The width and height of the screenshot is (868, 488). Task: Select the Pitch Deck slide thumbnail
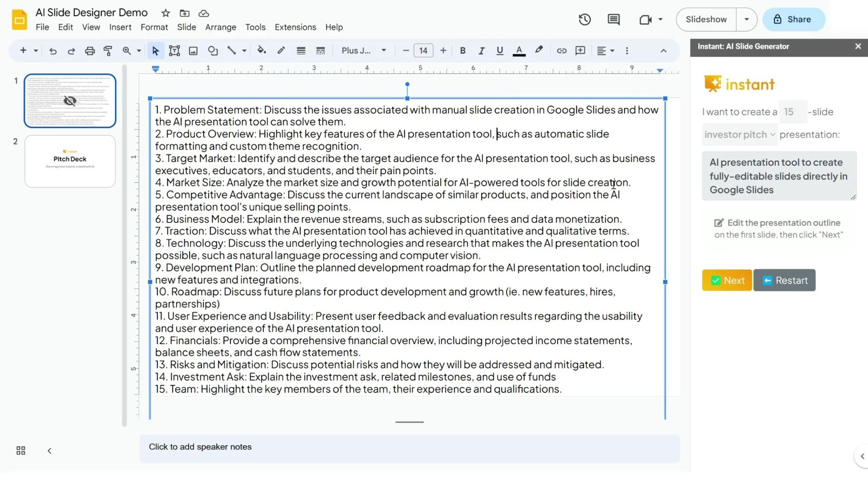click(x=70, y=161)
